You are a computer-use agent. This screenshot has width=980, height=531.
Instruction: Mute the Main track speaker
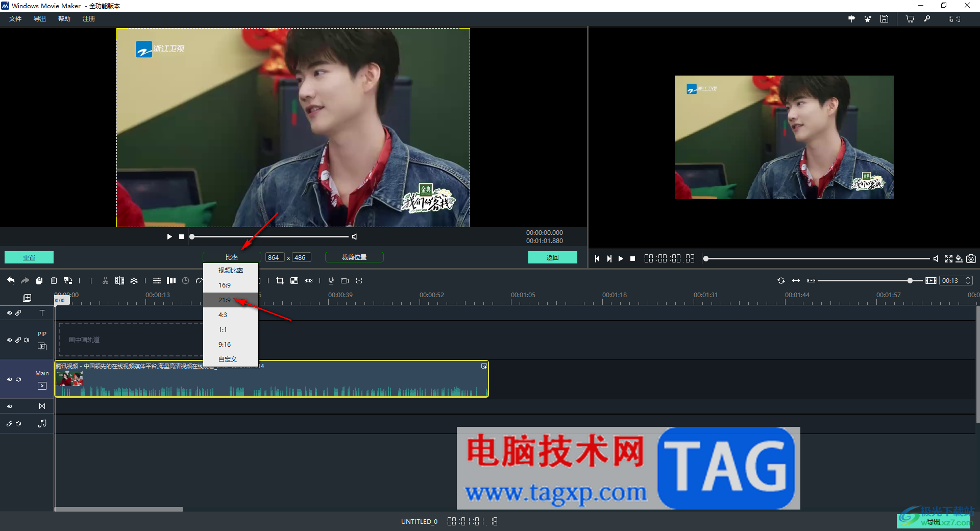[x=18, y=379]
